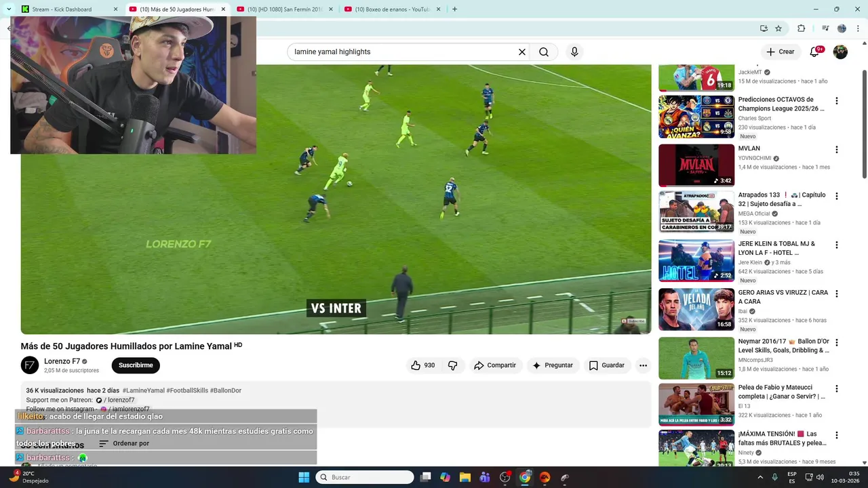Switch the ESP ES keyboard language indicator
The height and width of the screenshot is (488, 868).
pos(792,477)
